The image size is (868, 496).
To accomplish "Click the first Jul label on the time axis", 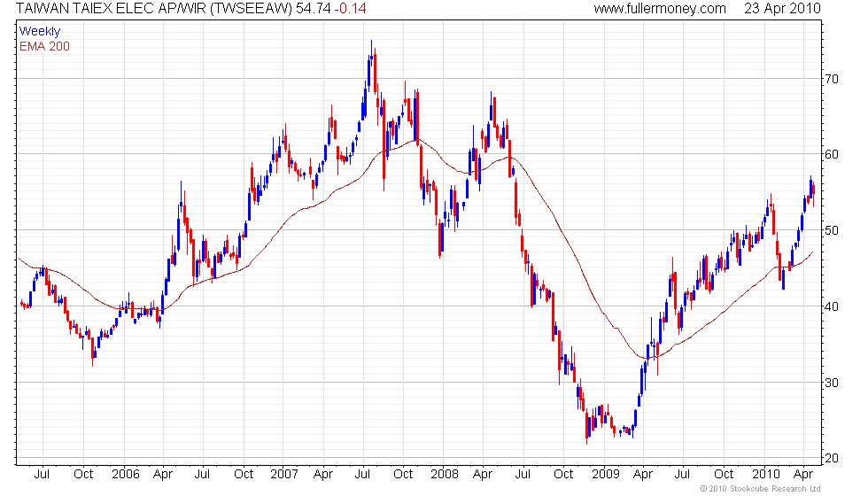I will pyautogui.click(x=42, y=475).
